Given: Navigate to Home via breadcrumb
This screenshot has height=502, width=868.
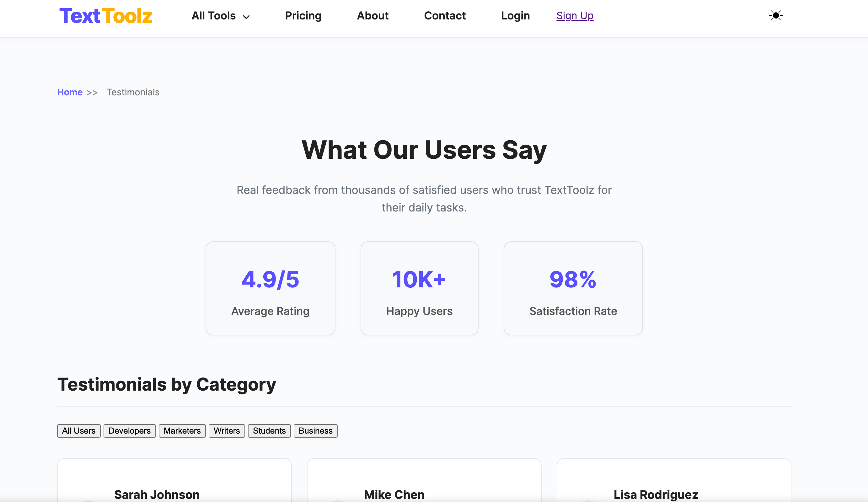Looking at the screenshot, I should coord(70,92).
